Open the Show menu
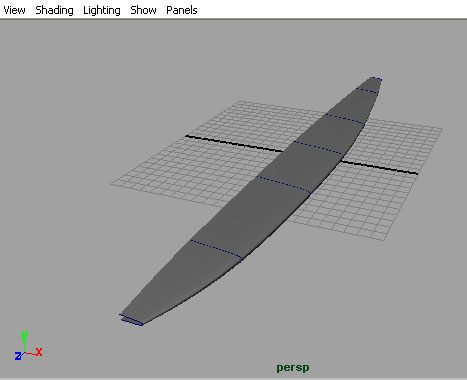This screenshot has width=467, height=380. click(x=143, y=10)
